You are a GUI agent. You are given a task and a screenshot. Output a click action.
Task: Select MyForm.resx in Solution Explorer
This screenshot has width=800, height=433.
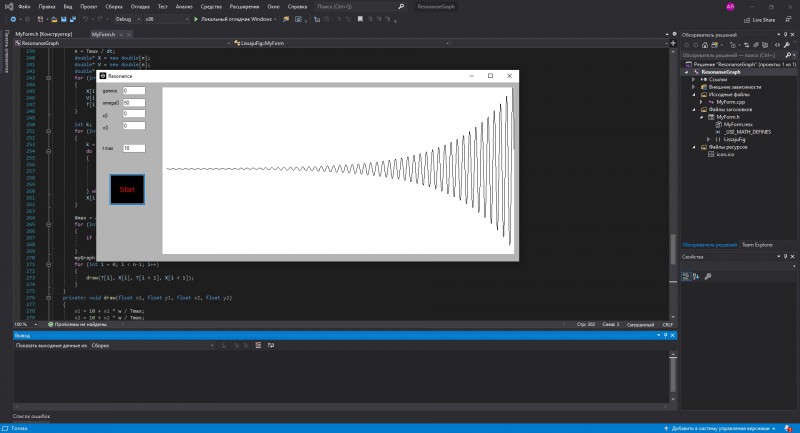tap(738, 124)
